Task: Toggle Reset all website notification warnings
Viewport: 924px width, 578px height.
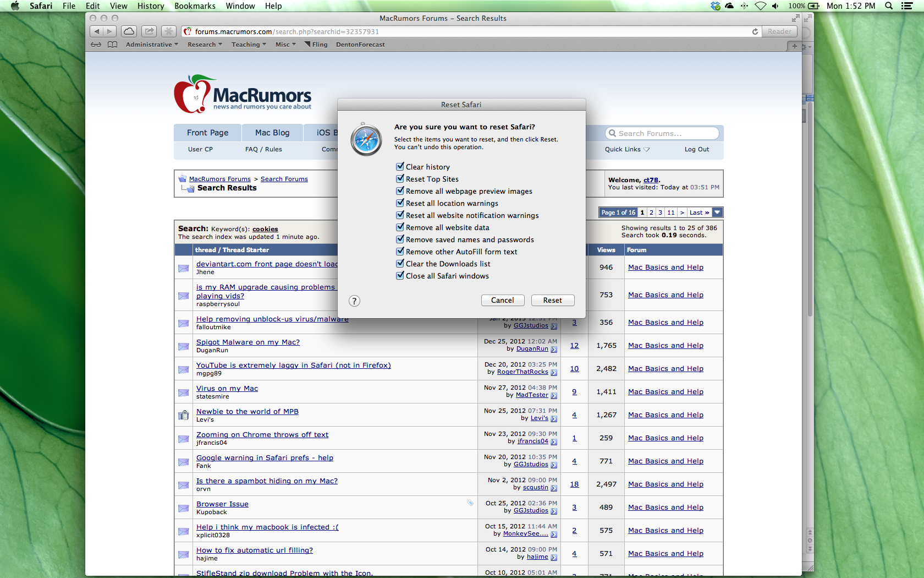Action: click(400, 215)
